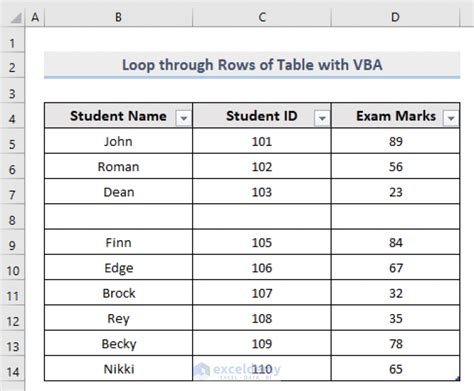Click the Select All corner triangle
The width and height of the screenshot is (474, 391).
[x=16, y=17]
